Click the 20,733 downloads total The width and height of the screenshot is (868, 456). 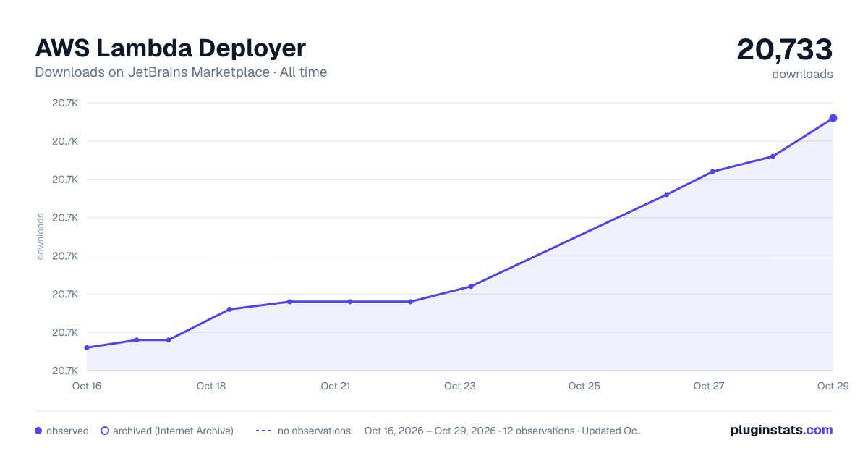pyautogui.click(x=785, y=50)
